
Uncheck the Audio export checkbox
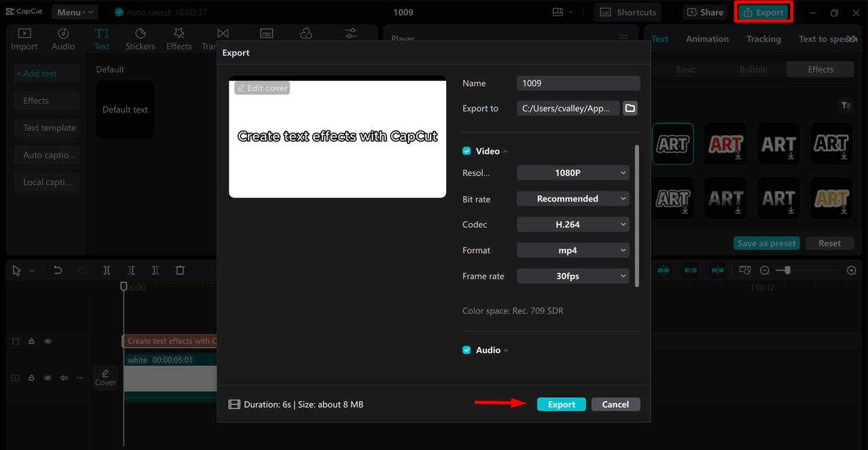[467, 350]
